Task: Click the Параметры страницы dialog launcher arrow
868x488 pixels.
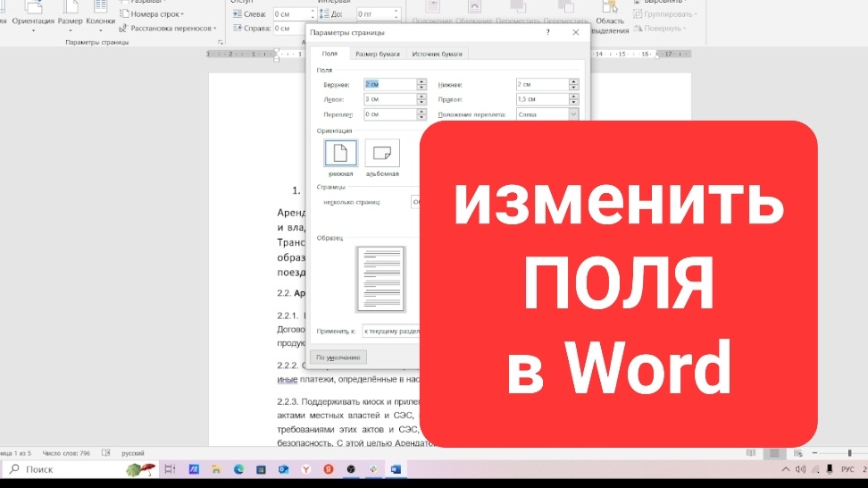Action: [x=221, y=42]
